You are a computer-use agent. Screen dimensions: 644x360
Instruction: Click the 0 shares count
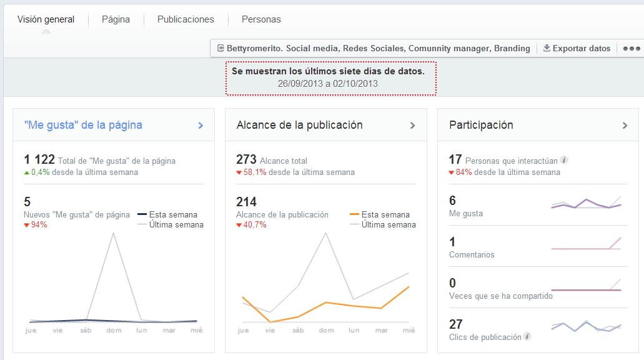(452, 282)
